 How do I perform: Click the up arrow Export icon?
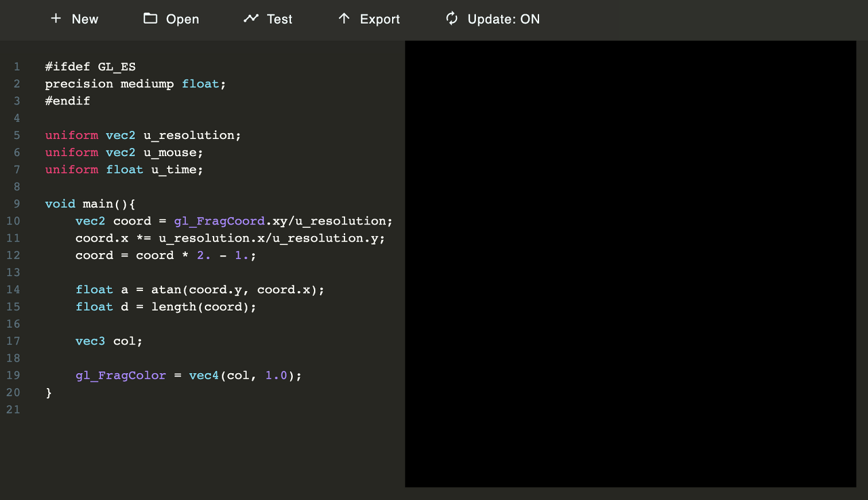click(344, 18)
